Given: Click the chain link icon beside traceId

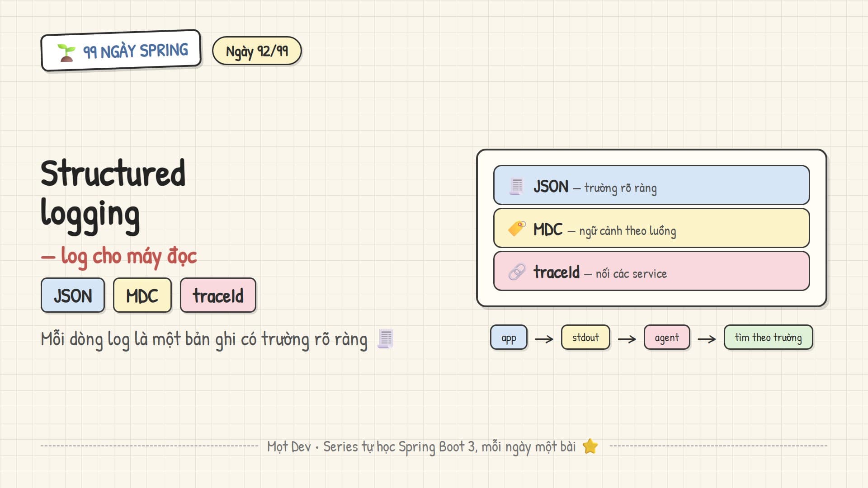Looking at the screenshot, I should 517,272.
